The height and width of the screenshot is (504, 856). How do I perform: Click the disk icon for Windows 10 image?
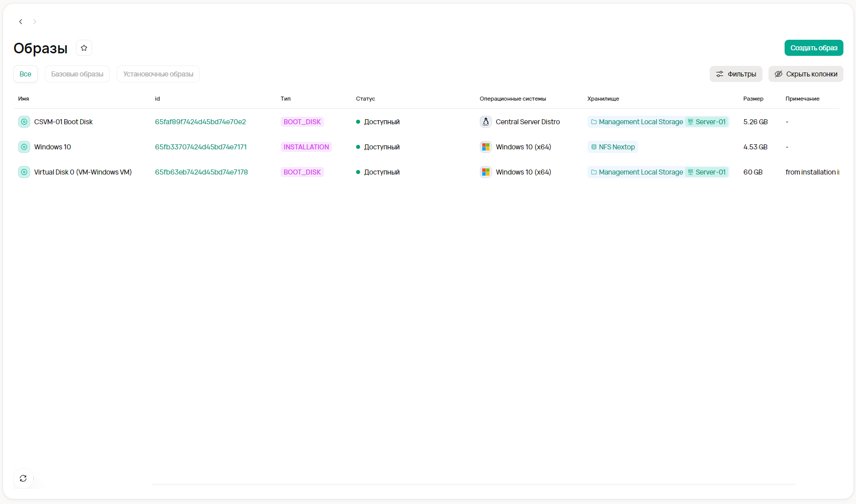(24, 147)
